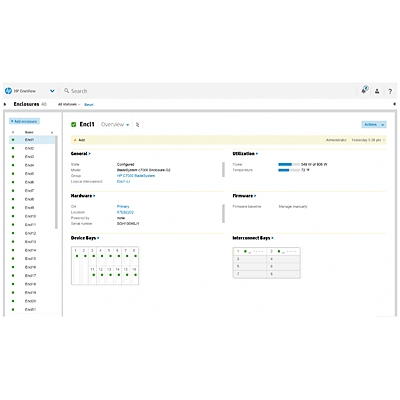
Task: Select Encl5 in the enclosure list
Action: pyautogui.click(x=32, y=174)
